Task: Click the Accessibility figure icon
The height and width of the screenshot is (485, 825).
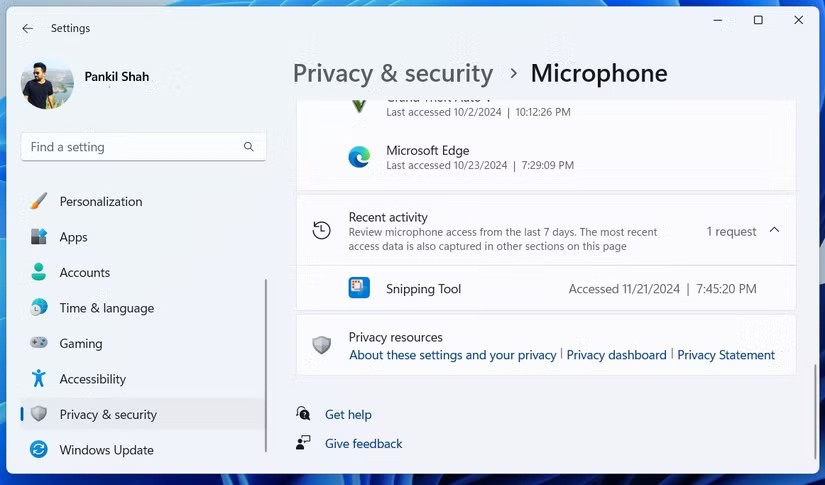Action: tap(39, 378)
